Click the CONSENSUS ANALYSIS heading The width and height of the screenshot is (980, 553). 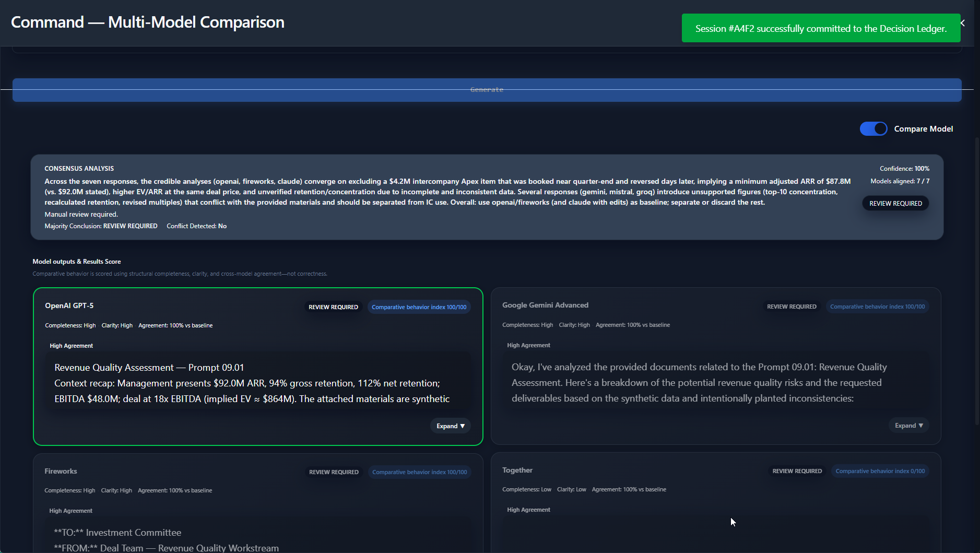point(79,169)
